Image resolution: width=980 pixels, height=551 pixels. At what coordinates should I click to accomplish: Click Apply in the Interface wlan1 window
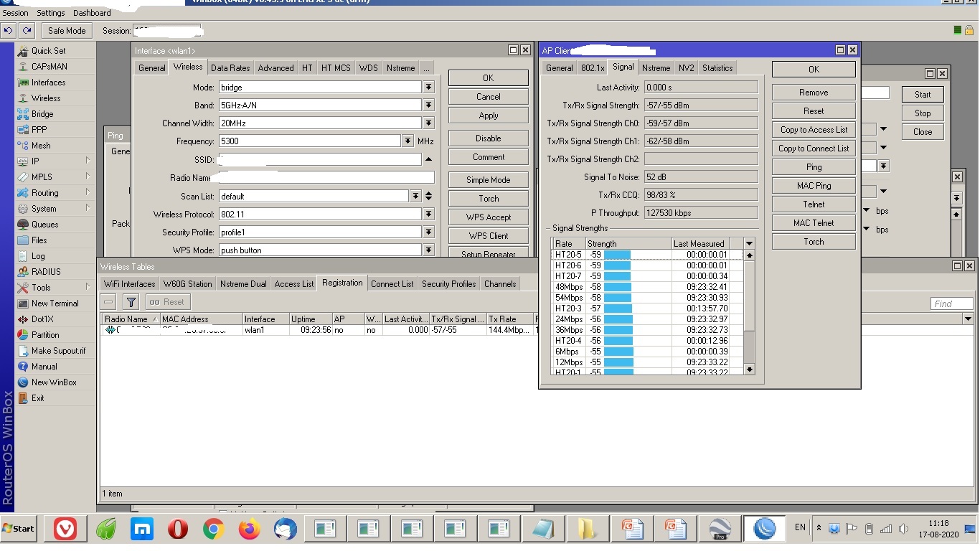(x=489, y=116)
